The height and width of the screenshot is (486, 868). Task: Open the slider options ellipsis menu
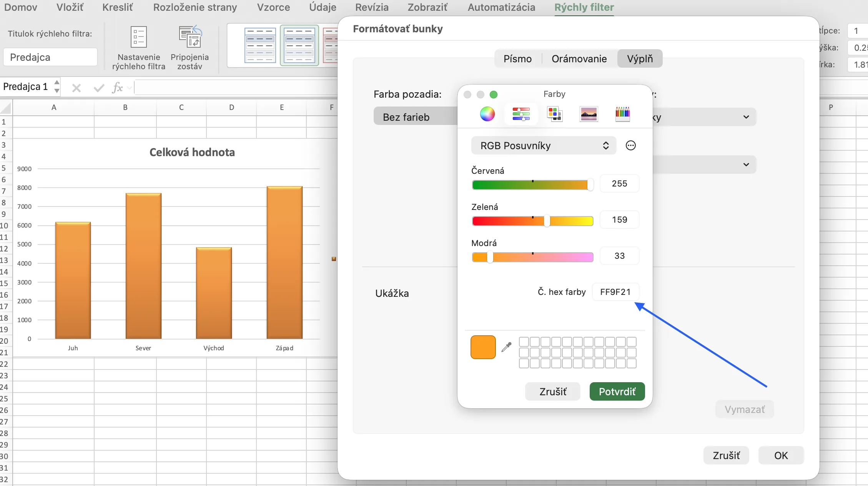pyautogui.click(x=631, y=145)
